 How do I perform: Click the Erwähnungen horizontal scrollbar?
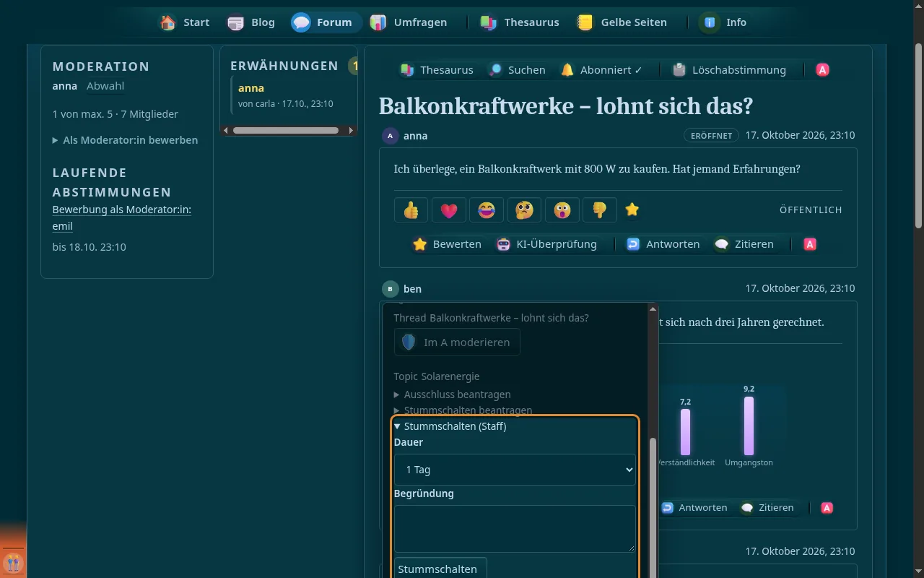point(286,131)
